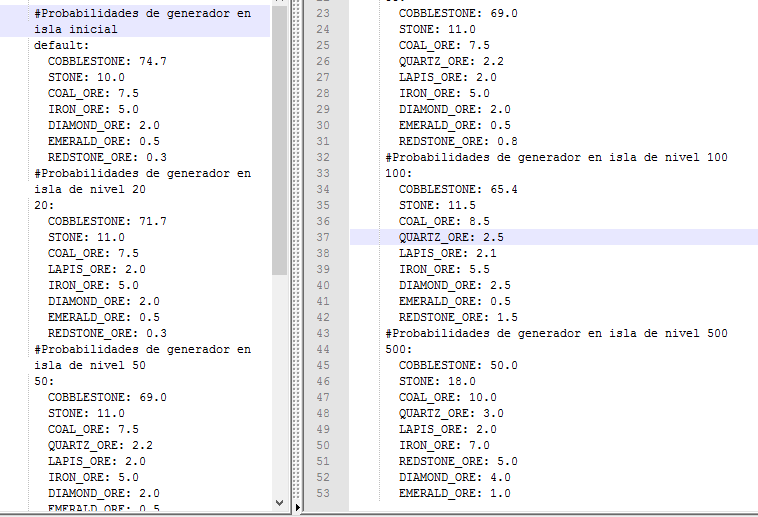Click line number 44 in the margin

(323, 349)
